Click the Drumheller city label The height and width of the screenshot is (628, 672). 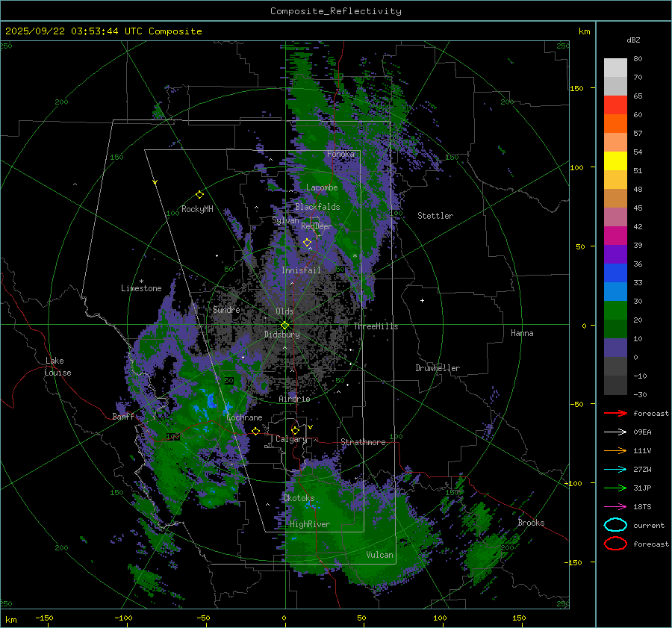pyautogui.click(x=438, y=368)
